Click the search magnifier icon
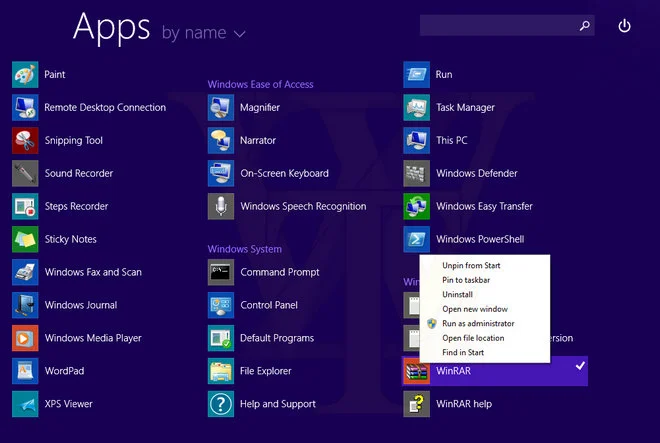Image resolution: width=660 pixels, height=443 pixels. click(585, 26)
